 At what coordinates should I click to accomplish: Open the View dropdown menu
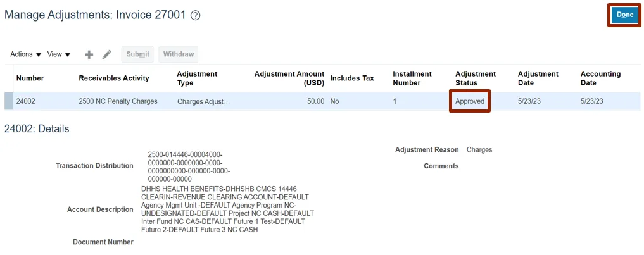tap(59, 54)
